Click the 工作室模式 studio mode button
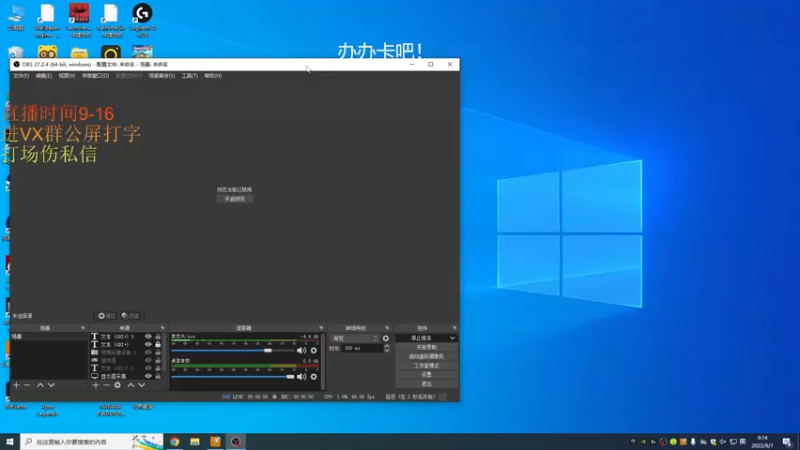Viewport: 800px width, 450px height. tap(427, 366)
